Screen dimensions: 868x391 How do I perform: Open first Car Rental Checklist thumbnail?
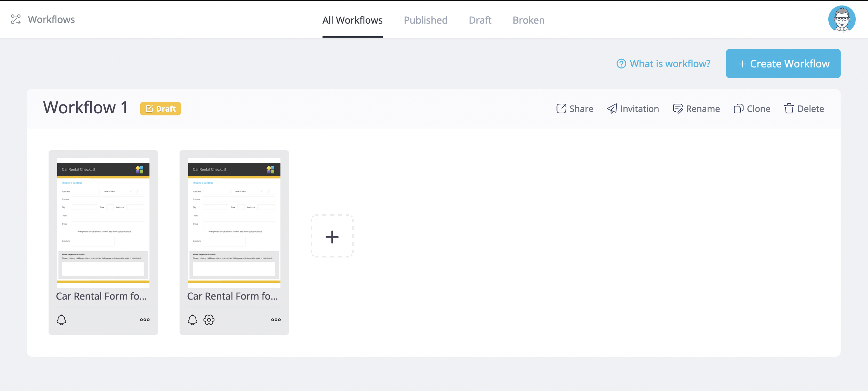[103, 222]
